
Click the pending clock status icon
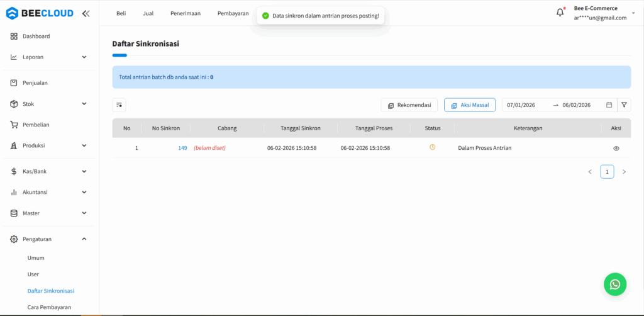(433, 147)
